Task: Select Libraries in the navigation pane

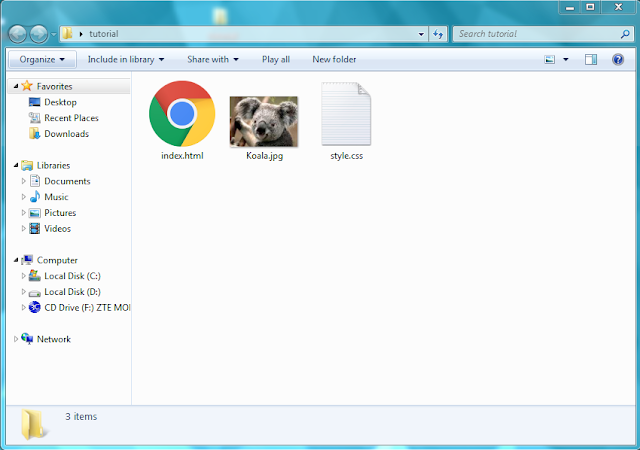Action: [53, 165]
